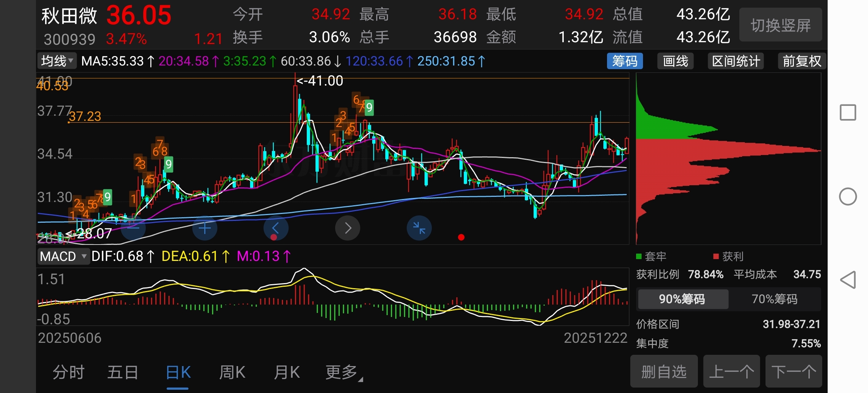The height and width of the screenshot is (393, 868).
Task: Zoom in chart with plus button
Action: [x=205, y=228]
